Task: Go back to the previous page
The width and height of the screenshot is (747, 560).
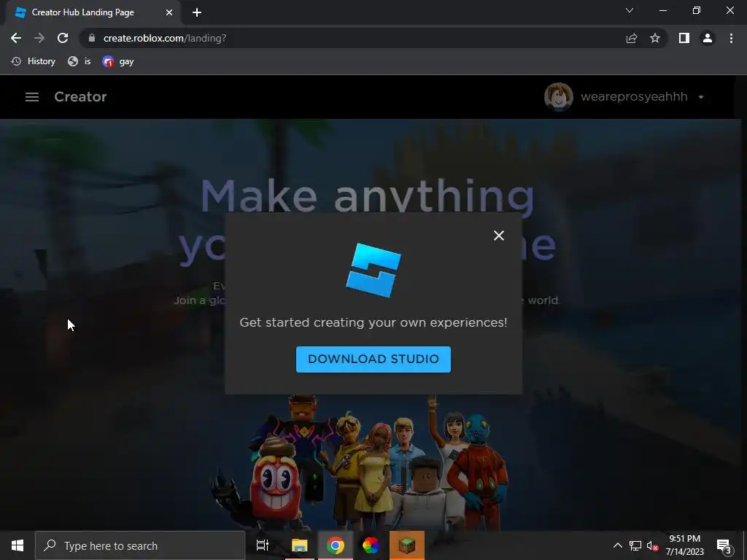Action: (16, 38)
